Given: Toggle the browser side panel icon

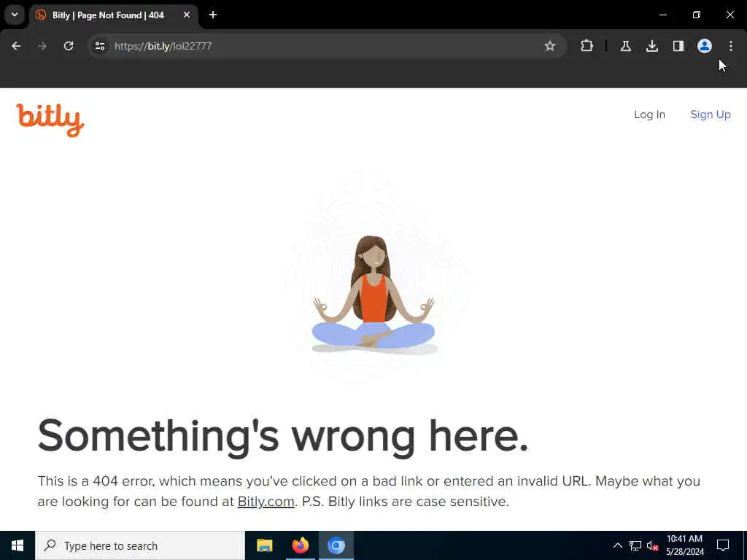Looking at the screenshot, I should (678, 46).
